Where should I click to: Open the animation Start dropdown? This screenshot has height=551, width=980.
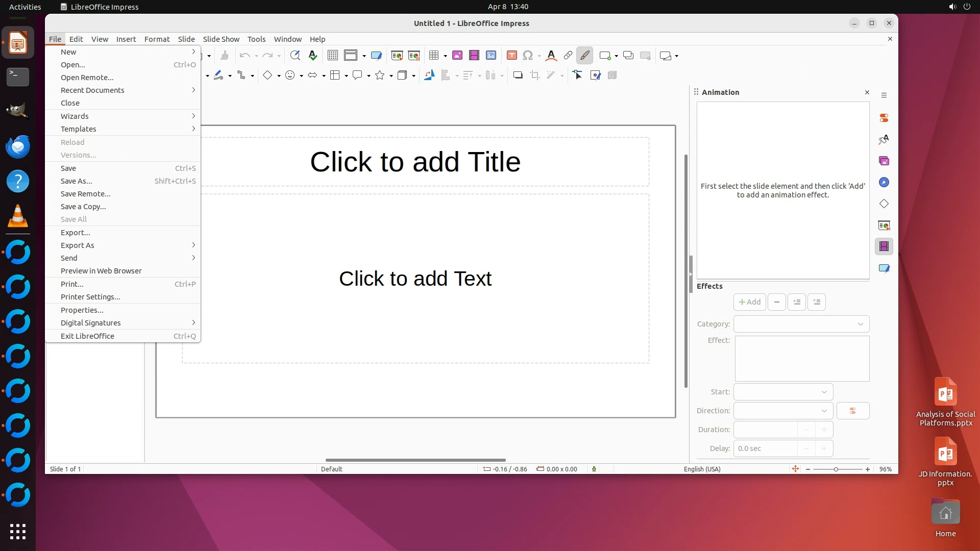pyautogui.click(x=783, y=392)
